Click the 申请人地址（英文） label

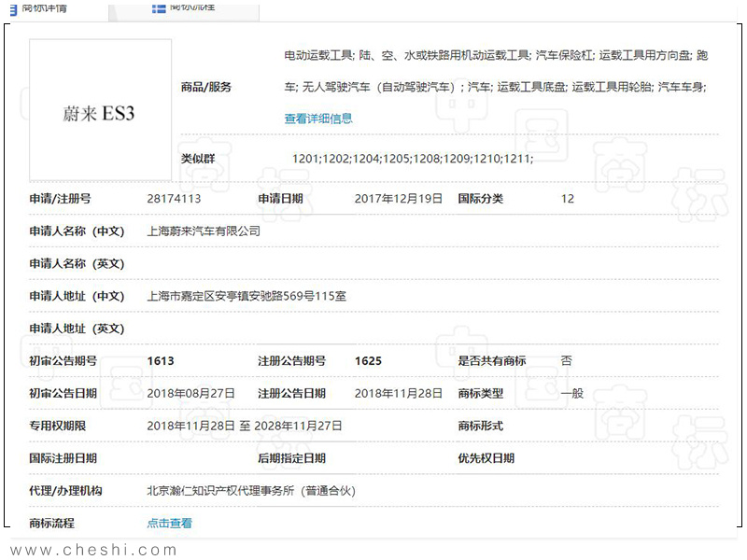pos(77,329)
